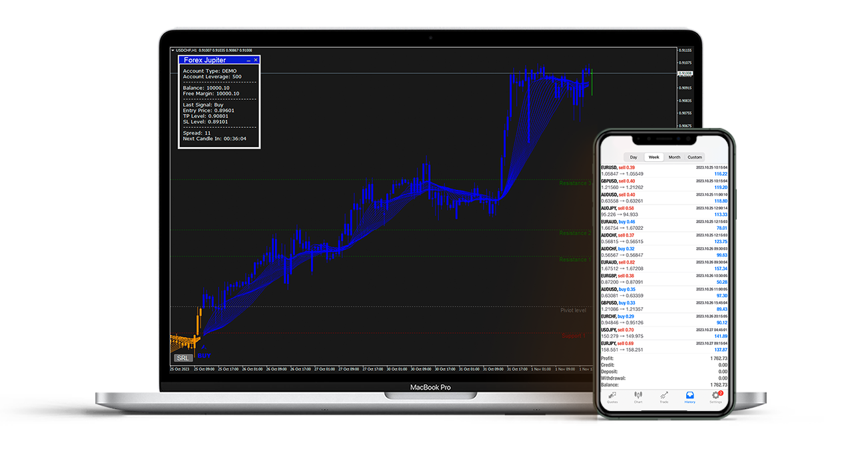Click SL Level: 0.89101 text
Screen dimensions: 868x459
(x=207, y=122)
